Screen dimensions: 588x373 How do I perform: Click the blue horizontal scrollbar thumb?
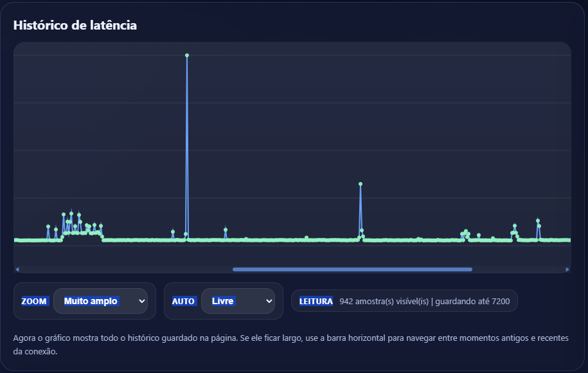[352, 269]
